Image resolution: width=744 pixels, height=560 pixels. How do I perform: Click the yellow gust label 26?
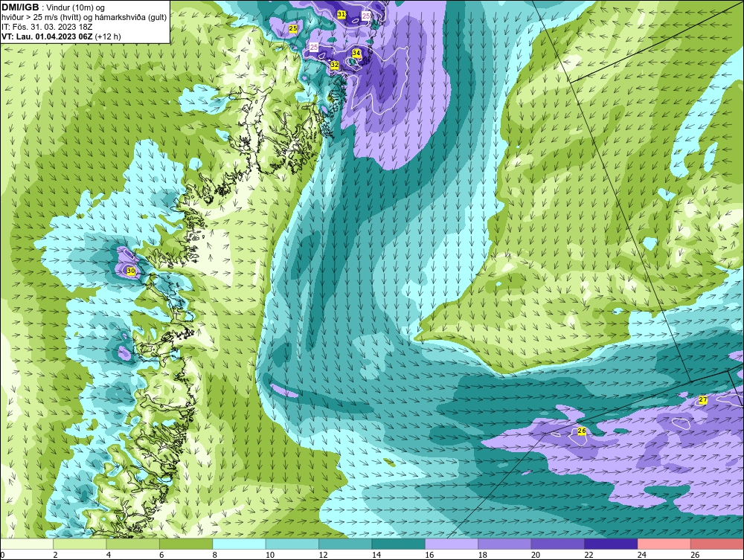[x=582, y=431]
